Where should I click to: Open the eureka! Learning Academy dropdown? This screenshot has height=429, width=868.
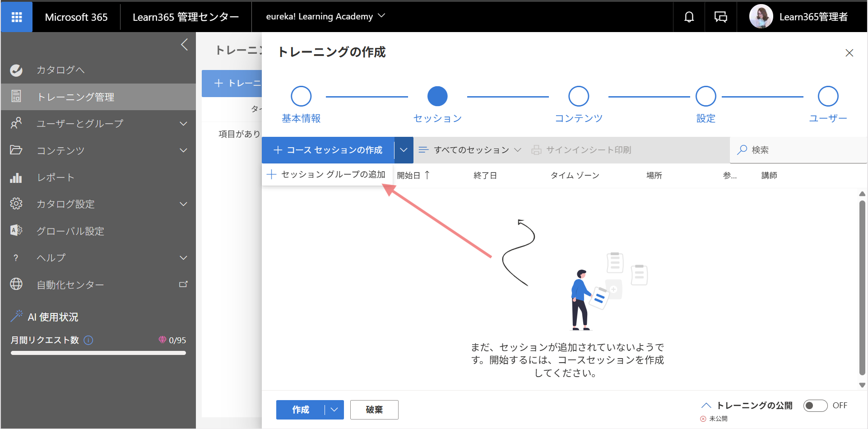click(325, 16)
